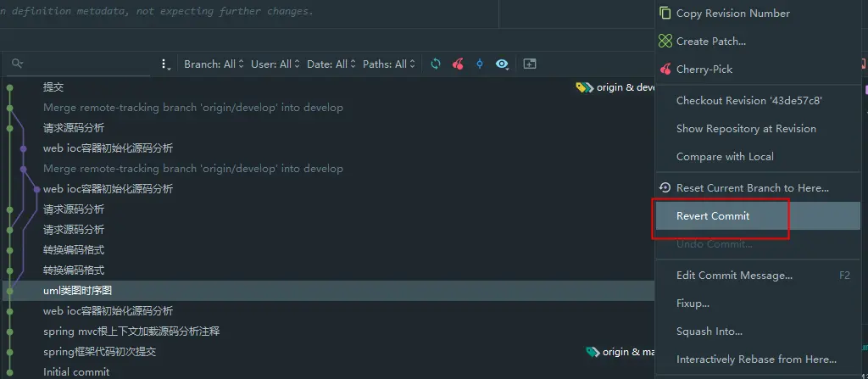Click the search magnifier icon in log filter

pos(17,64)
